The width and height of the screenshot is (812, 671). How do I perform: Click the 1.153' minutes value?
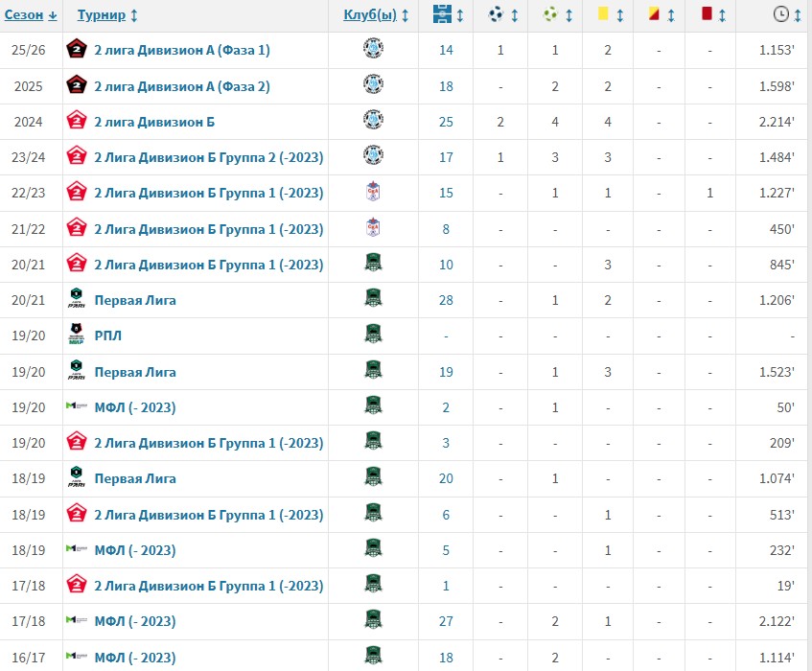(777, 50)
